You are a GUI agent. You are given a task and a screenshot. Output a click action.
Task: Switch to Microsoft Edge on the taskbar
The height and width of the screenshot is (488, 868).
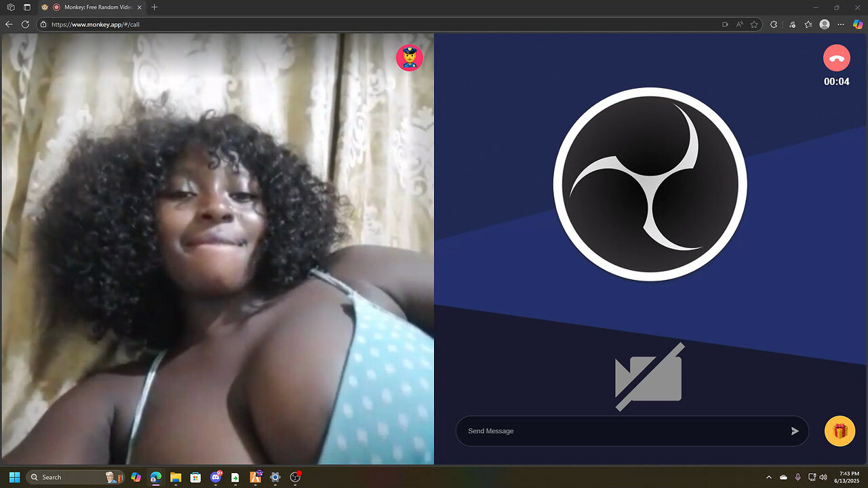[155, 477]
